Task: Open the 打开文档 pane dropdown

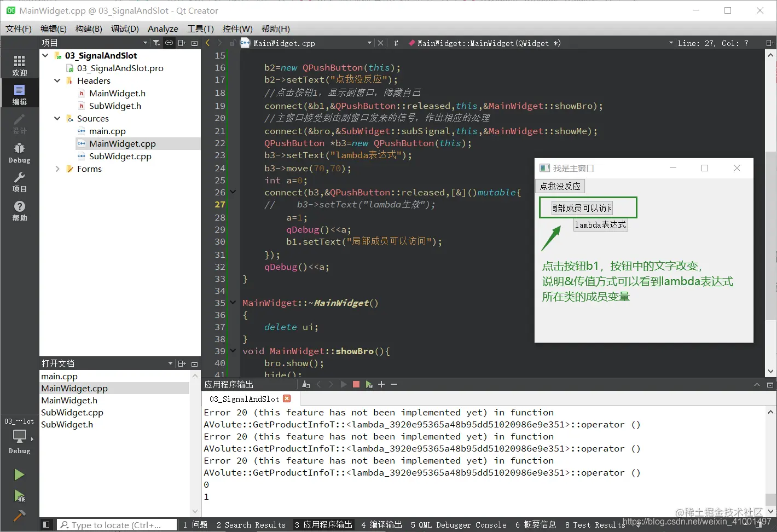Action: [170, 363]
